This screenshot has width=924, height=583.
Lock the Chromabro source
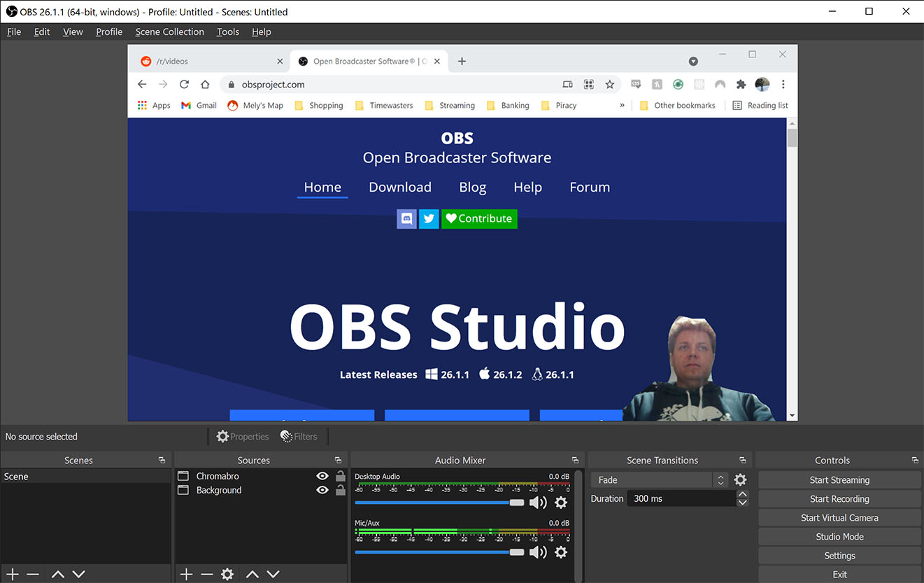coord(340,476)
